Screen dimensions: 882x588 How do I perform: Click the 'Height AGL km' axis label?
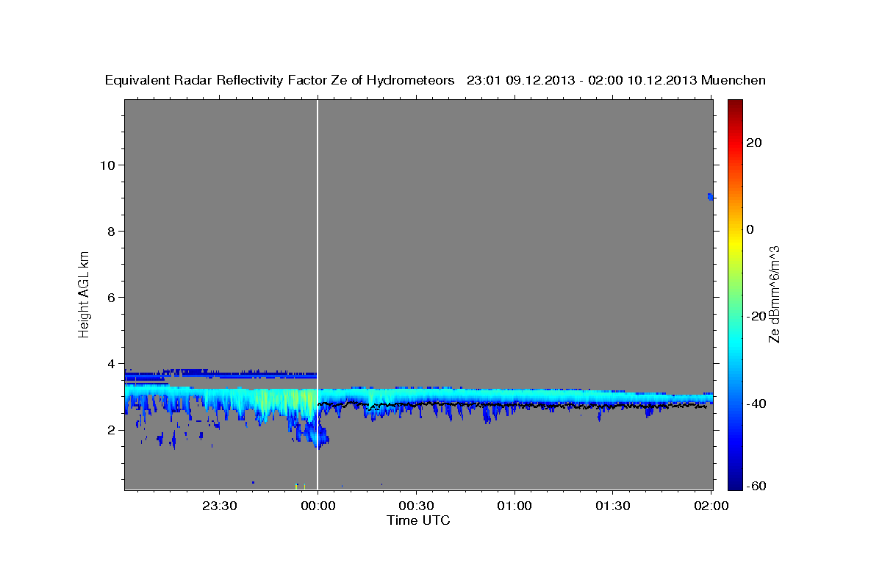click(85, 293)
